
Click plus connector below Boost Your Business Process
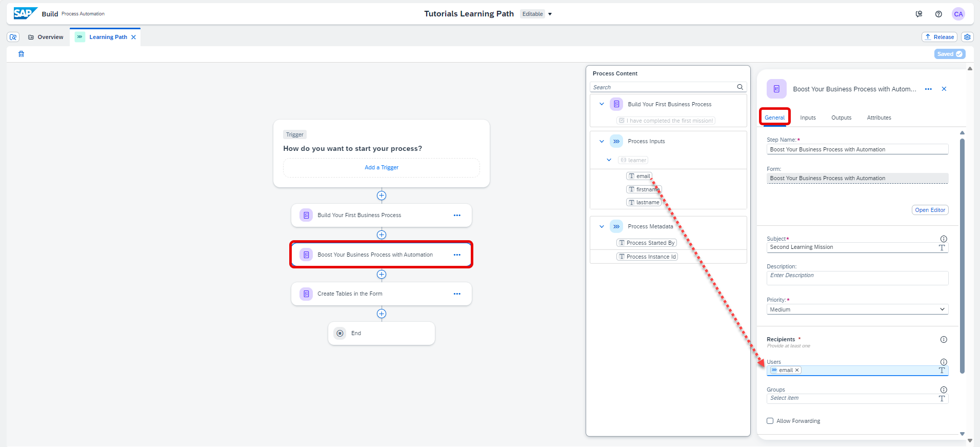click(x=382, y=275)
